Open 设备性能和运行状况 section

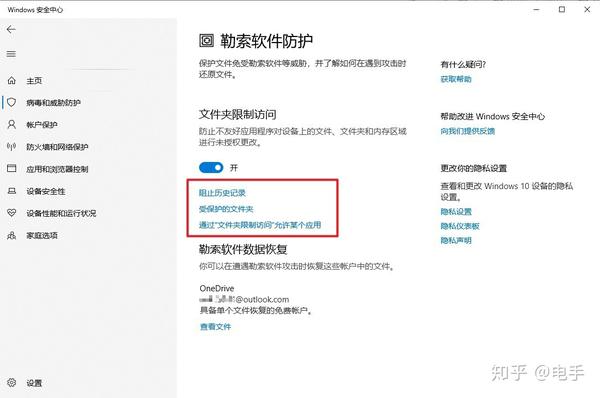tap(61, 213)
